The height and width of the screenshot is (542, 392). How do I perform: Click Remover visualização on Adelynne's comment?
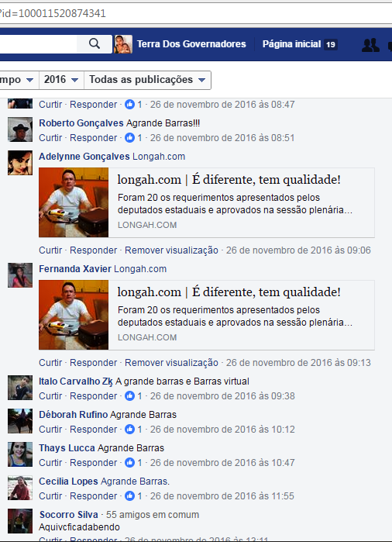(171, 250)
